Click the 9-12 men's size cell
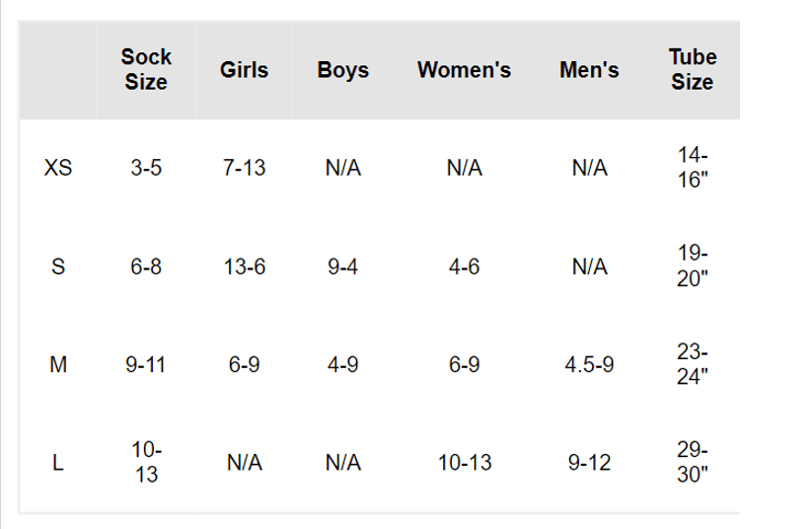This screenshot has height=529, width=812. (589, 463)
